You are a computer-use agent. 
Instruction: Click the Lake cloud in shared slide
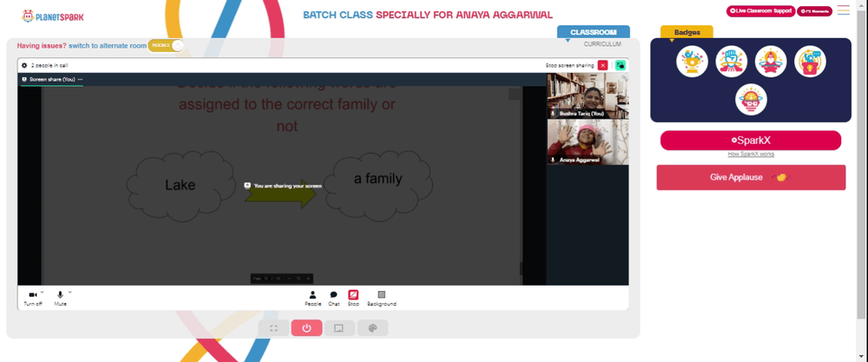pos(181,186)
